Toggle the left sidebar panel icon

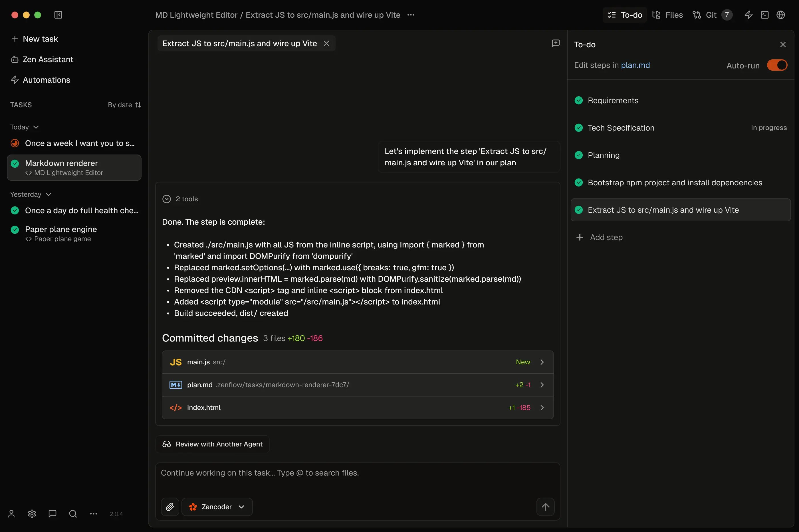(x=58, y=15)
